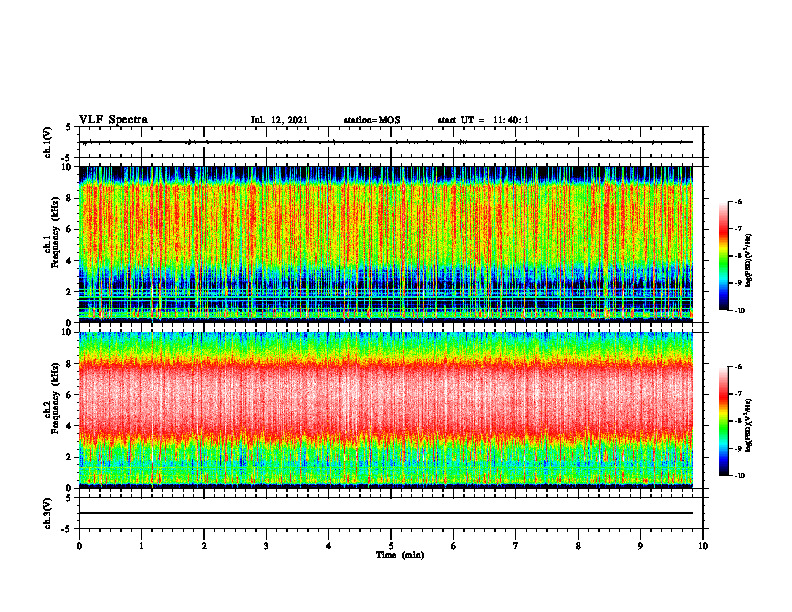Click the ch.1 spectrogram panel

(x=386, y=244)
